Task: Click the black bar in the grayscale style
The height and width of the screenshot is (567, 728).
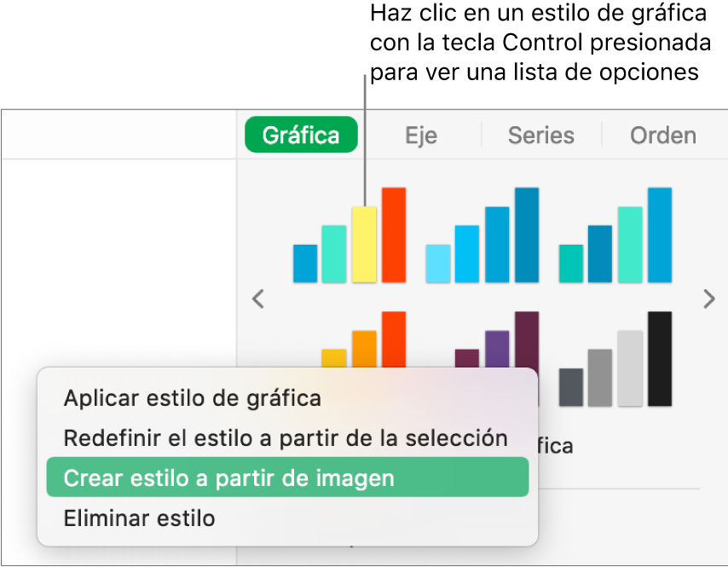Action: (x=660, y=359)
